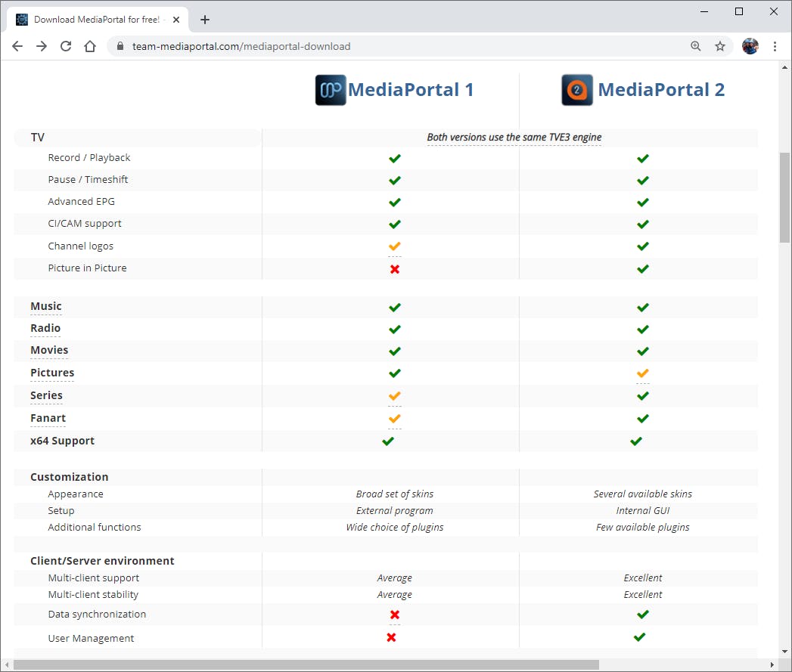The height and width of the screenshot is (672, 792).
Task: Click the MediaPortal 2 logo icon
Action: pos(577,90)
